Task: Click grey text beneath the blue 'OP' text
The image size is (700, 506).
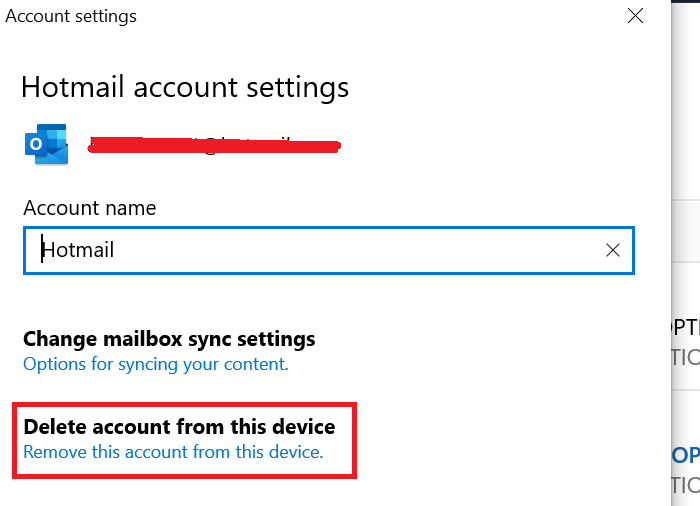Action: coord(685,484)
